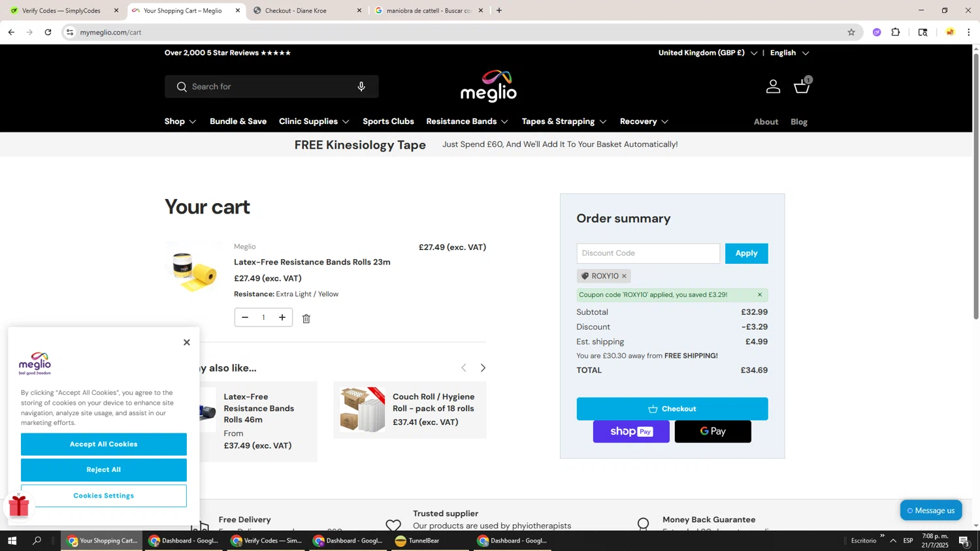Reload the current page
Screen dimensions: 980x551
(x=48, y=32)
